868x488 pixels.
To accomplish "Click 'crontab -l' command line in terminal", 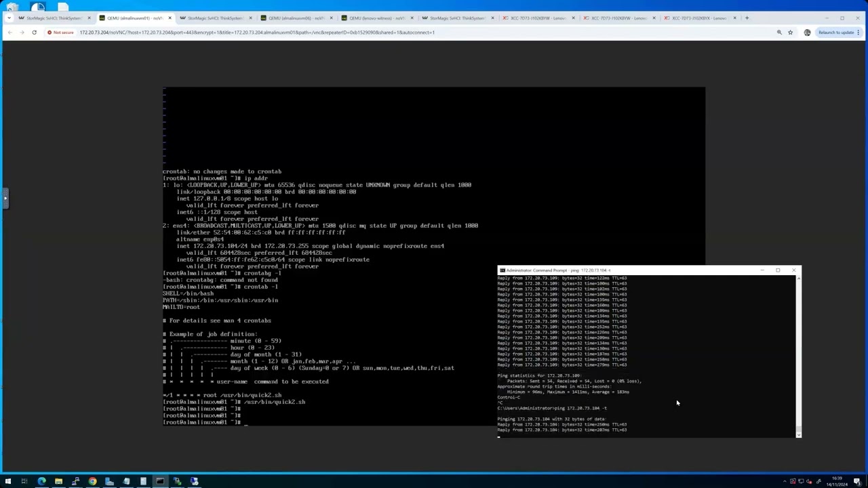I will pyautogui.click(x=220, y=287).
